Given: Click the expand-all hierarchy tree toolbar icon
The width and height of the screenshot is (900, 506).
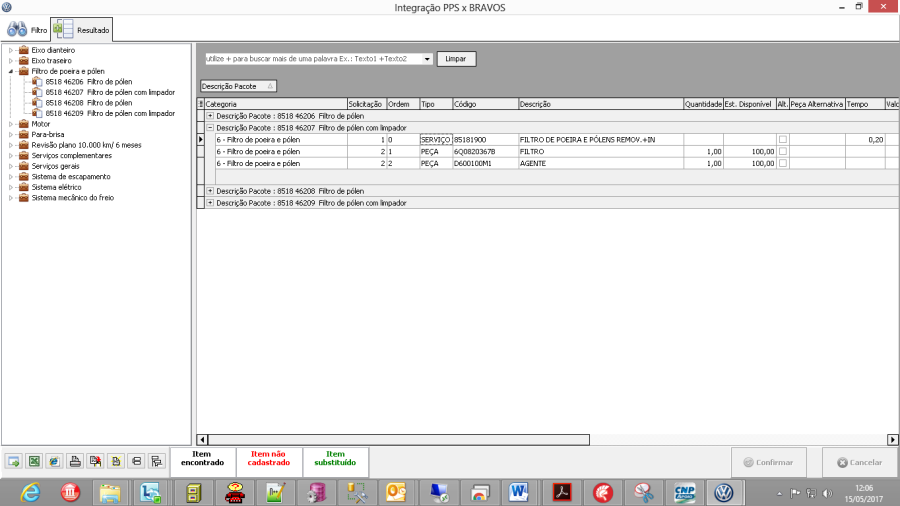Looking at the screenshot, I should (156, 461).
